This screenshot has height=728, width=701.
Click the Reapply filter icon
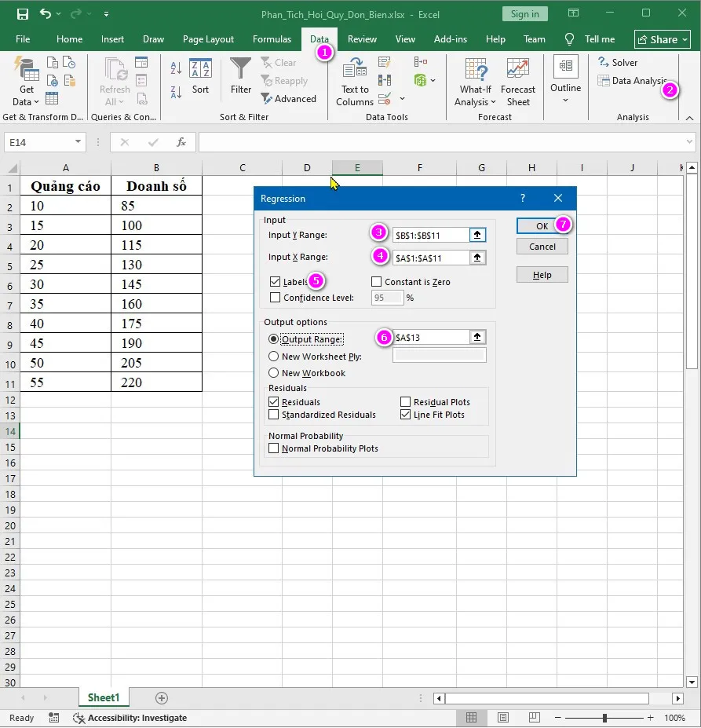[x=286, y=80]
